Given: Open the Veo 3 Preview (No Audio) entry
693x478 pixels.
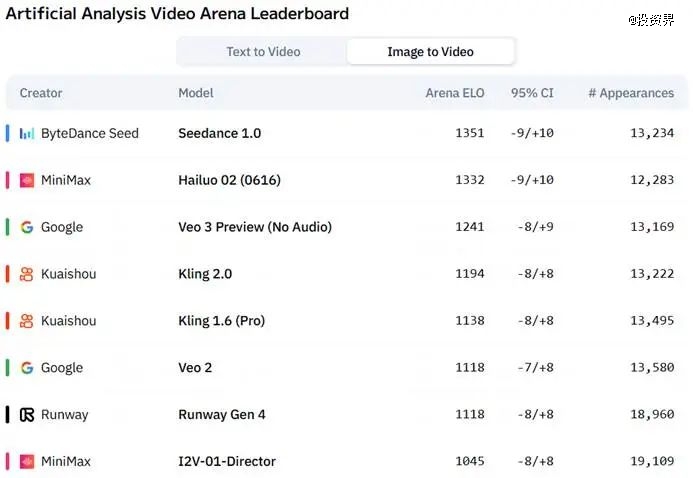Looking at the screenshot, I should [x=255, y=227].
